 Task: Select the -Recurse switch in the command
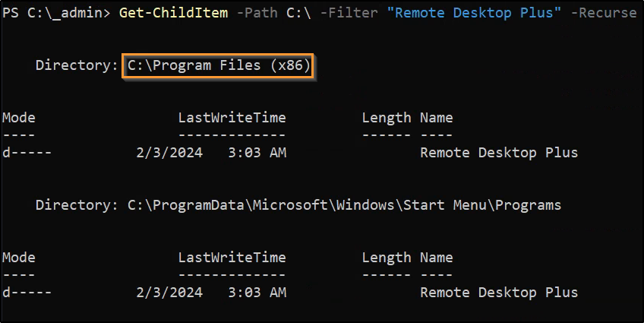[603, 14]
